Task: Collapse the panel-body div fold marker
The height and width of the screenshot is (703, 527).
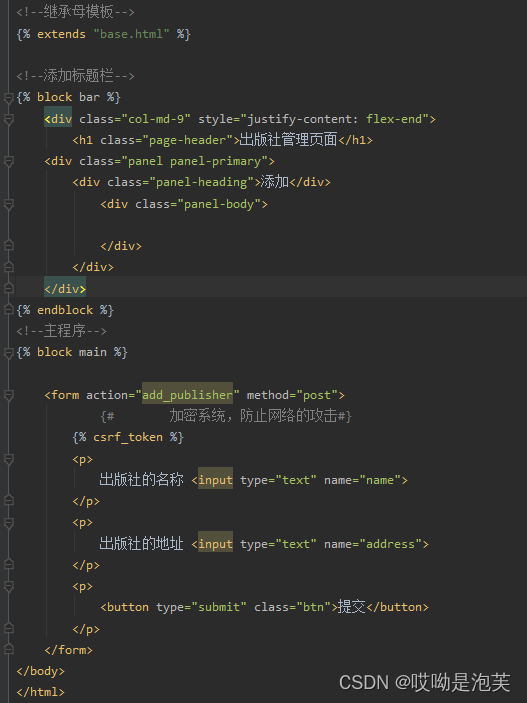Action: 9,204
